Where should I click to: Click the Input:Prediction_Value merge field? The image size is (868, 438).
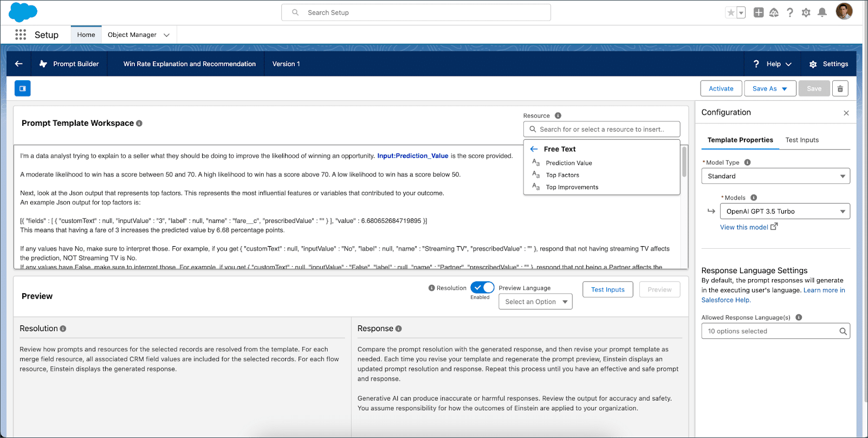[412, 156]
